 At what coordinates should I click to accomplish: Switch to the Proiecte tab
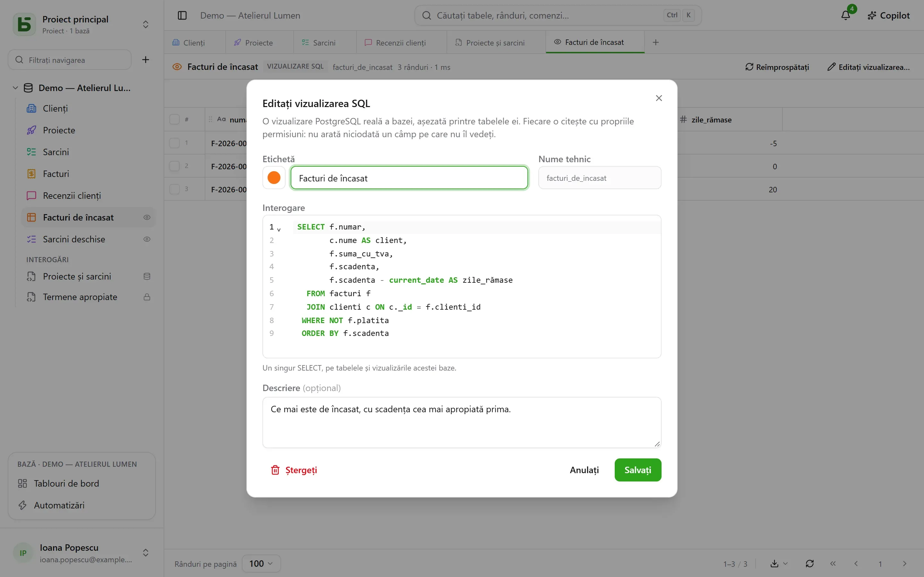253,42
